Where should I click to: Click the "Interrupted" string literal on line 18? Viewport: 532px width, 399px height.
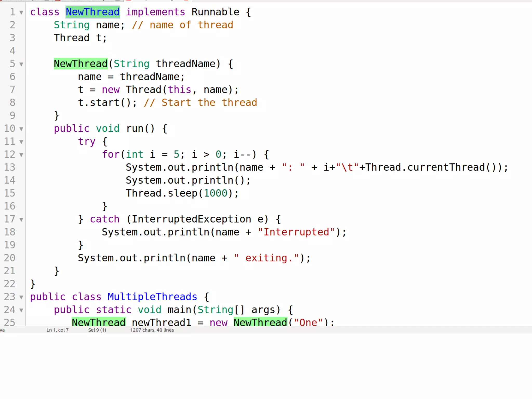click(296, 232)
